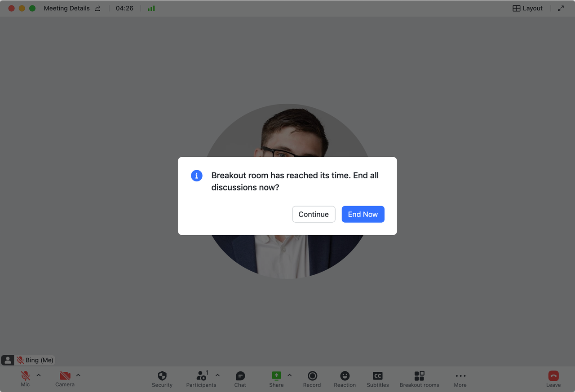The height and width of the screenshot is (392, 575).
Task: Open the More menu
Action: [x=460, y=376]
